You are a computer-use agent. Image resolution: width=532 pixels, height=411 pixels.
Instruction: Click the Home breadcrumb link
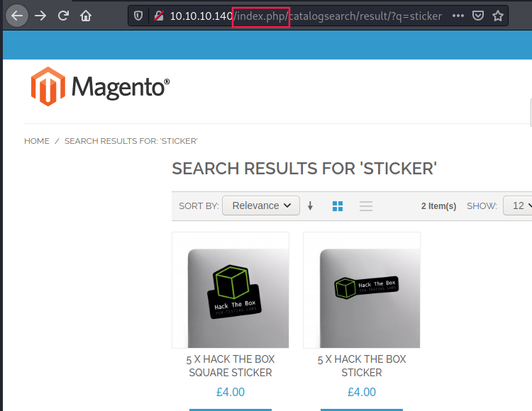tap(37, 141)
